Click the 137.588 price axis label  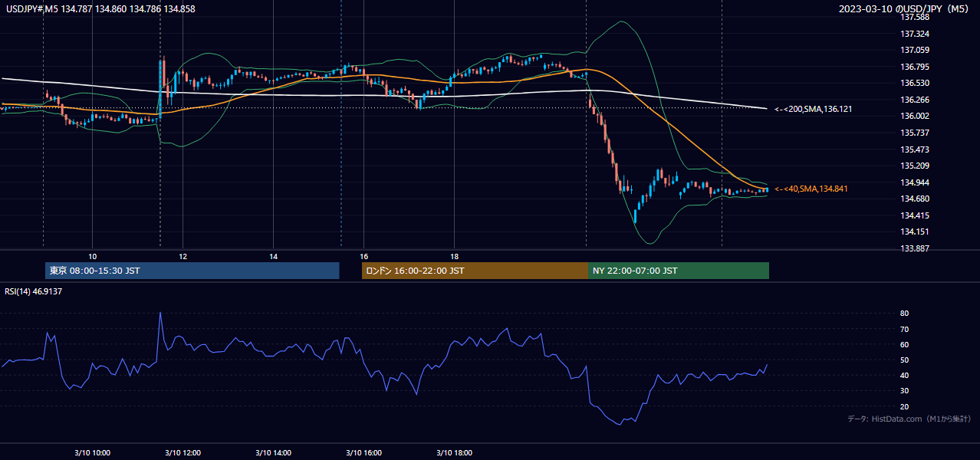click(x=916, y=17)
